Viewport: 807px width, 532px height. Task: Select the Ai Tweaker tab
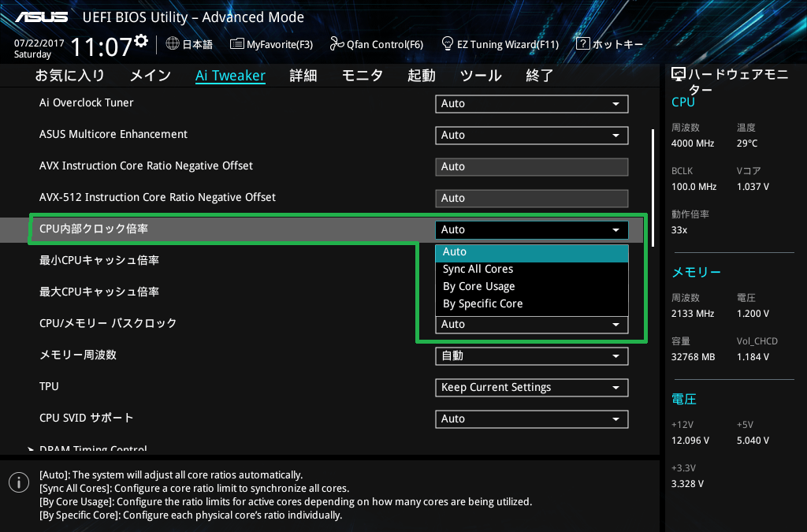tap(231, 76)
